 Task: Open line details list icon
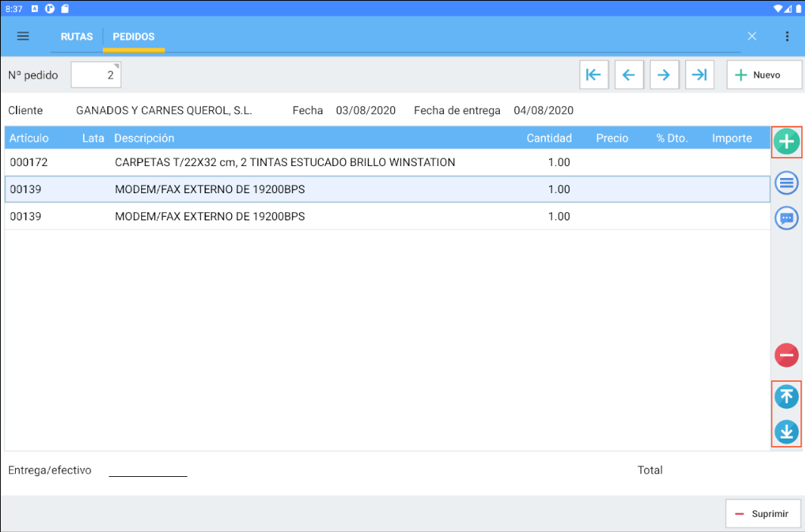tap(787, 183)
